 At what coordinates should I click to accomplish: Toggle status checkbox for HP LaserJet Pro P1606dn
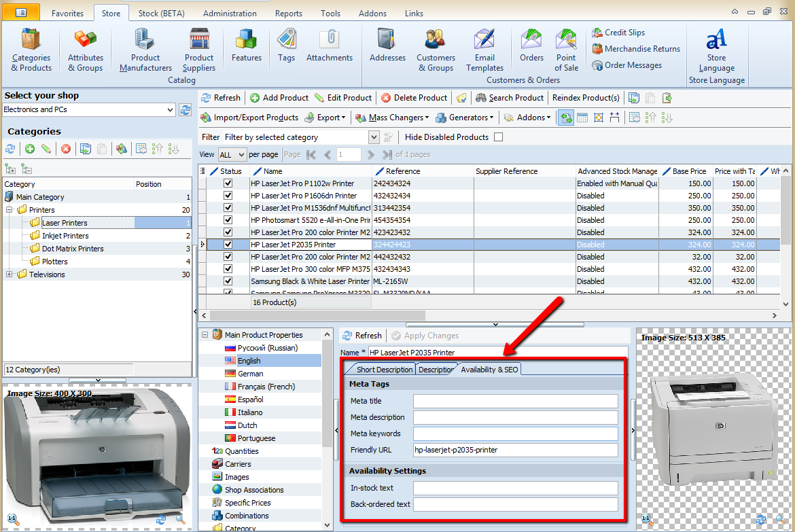pos(228,195)
